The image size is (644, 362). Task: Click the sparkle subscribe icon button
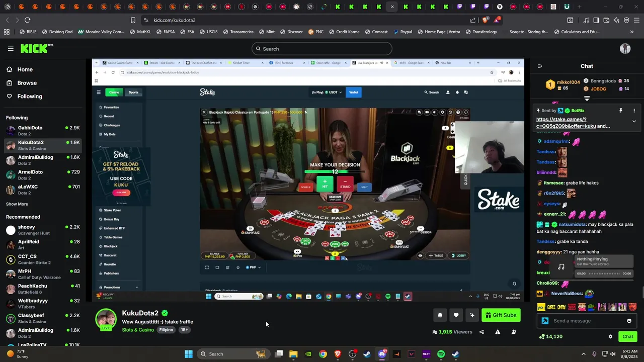(x=472, y=315)
